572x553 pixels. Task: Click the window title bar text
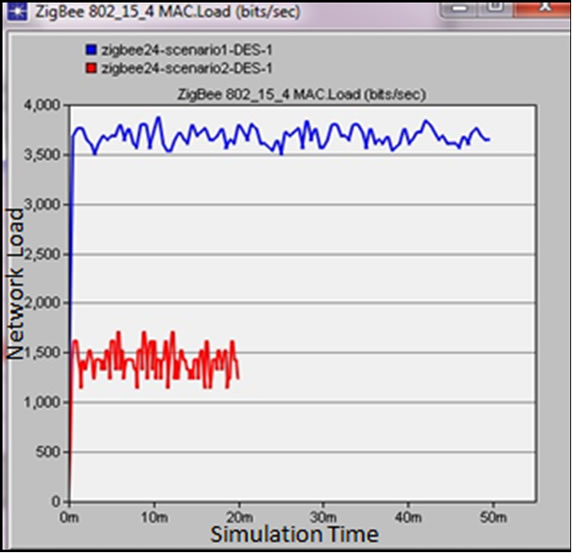[x=167, y=12]
